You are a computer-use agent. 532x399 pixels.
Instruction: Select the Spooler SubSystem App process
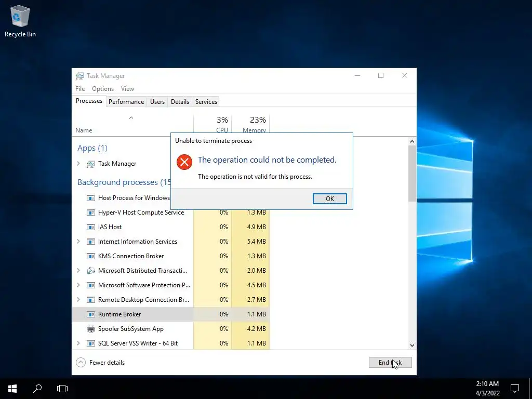click(x=170, y=329)
